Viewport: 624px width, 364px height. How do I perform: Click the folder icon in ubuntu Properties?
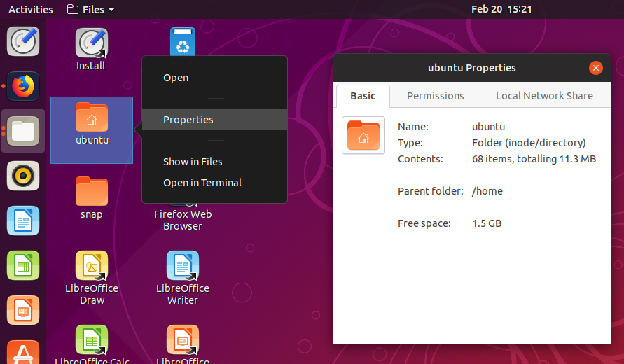[363, 135]
